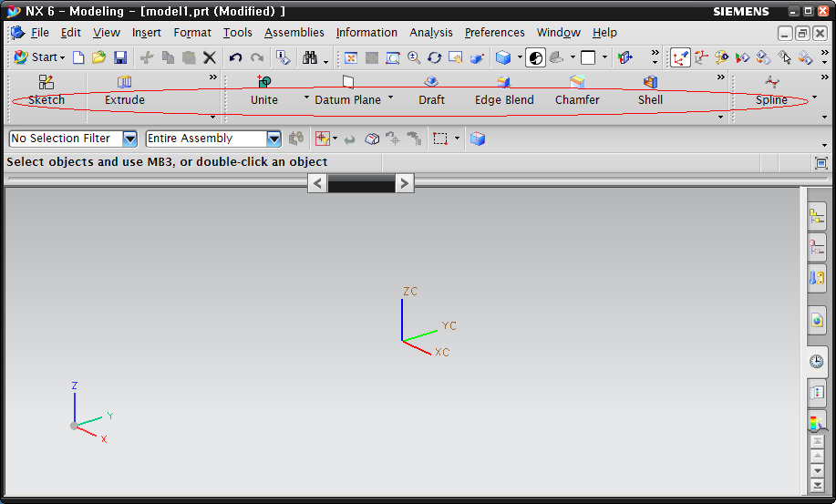
Task: Create a new file with New icon
Action: click(78, 57)
